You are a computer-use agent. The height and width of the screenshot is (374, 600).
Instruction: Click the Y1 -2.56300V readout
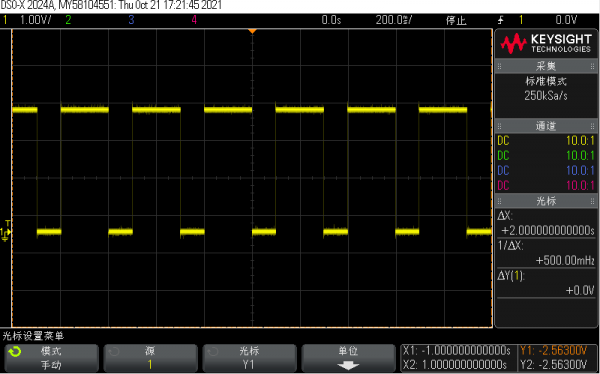pyautogui.click(x=554, y=351)
